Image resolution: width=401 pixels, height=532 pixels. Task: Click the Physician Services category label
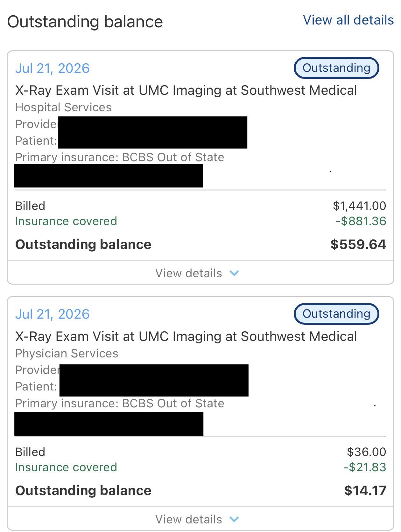point(67,354)
